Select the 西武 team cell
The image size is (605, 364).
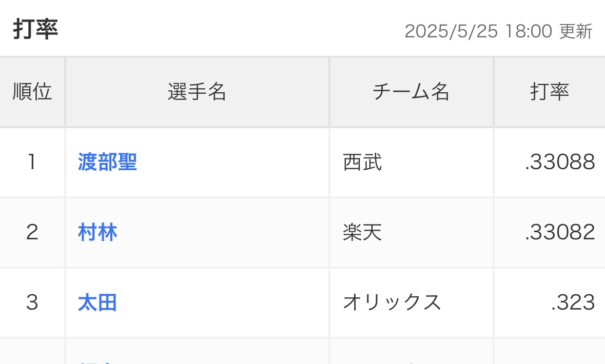362,163
